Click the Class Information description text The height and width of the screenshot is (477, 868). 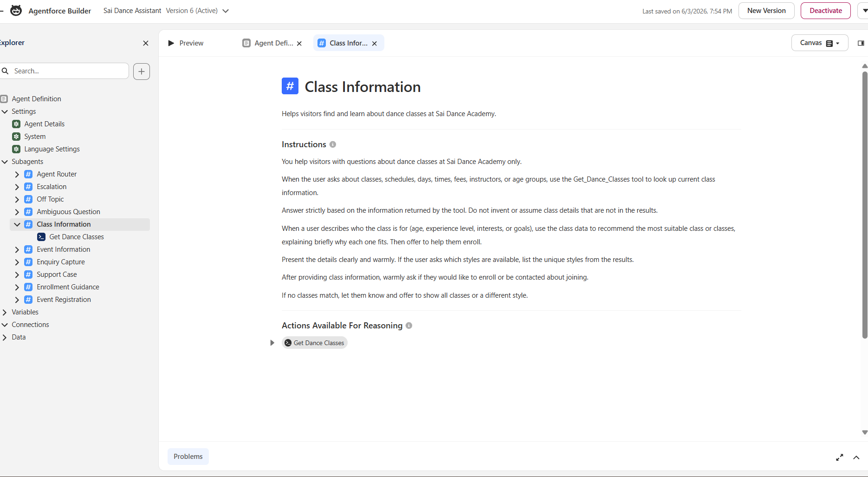click(389, 114)
